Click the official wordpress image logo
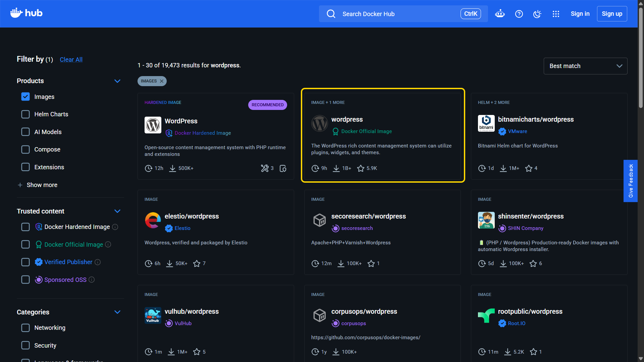Viewport: 644px width, 362px height. (320, 123)
